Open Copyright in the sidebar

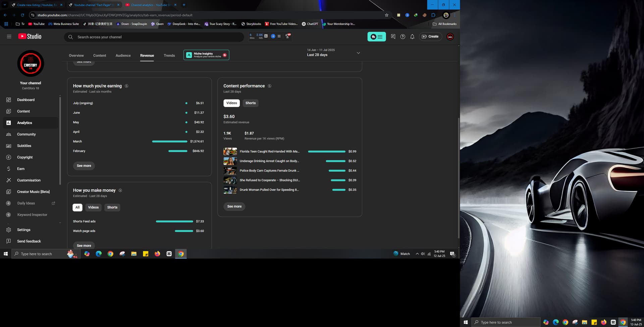pos(31,157)
